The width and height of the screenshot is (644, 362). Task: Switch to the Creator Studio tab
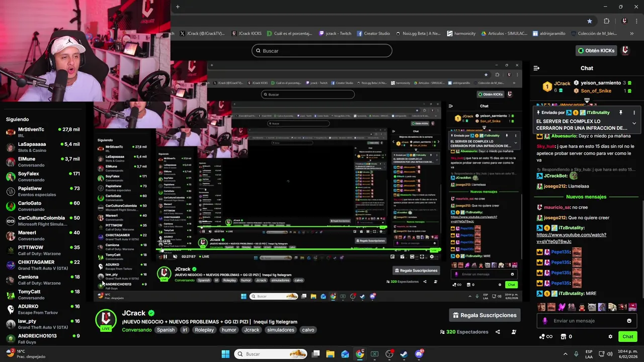[373, 34]
